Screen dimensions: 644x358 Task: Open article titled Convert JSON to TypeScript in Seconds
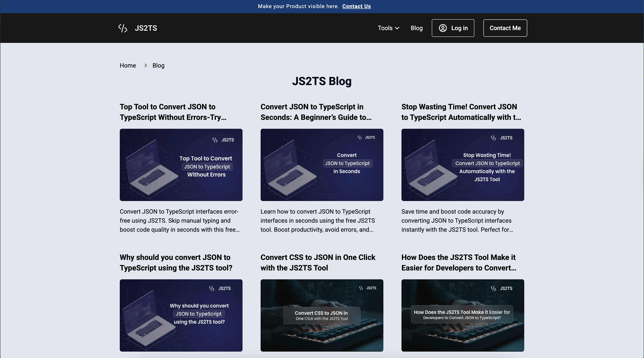(x=316, y=112)
